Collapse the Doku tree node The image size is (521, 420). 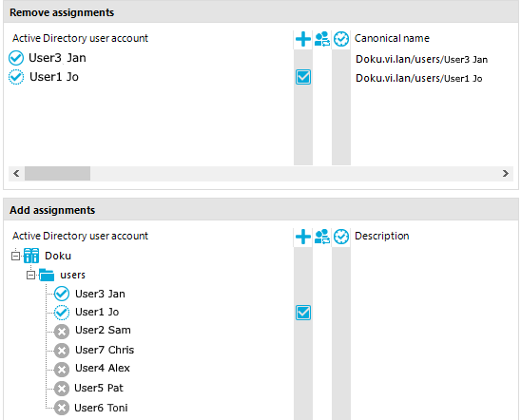click(x=15, y=256)
